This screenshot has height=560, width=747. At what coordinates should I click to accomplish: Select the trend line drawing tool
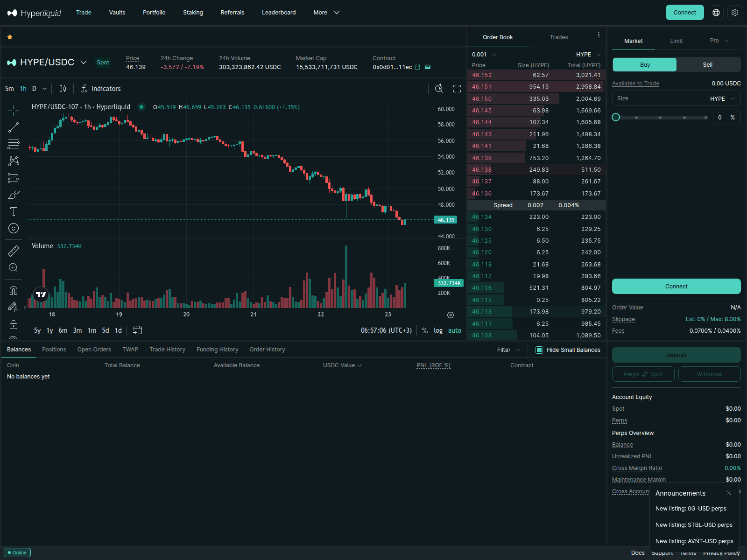(x=14, y=127)
